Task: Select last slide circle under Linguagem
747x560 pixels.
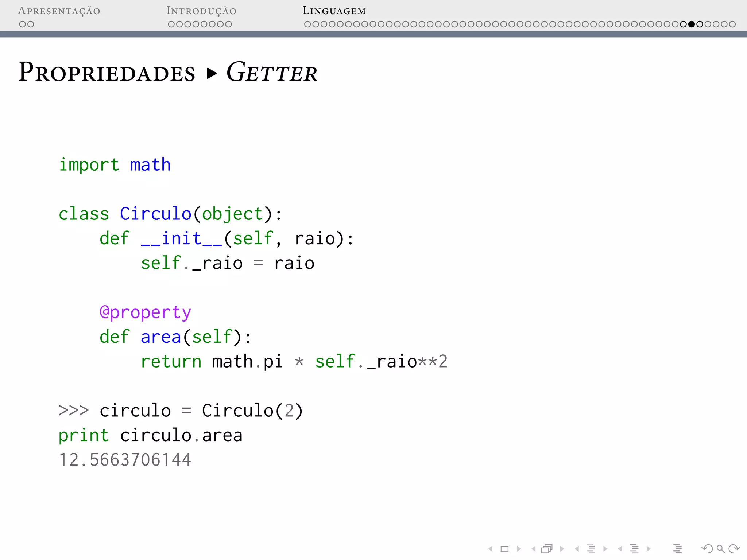Action: [x=732, y=24]
